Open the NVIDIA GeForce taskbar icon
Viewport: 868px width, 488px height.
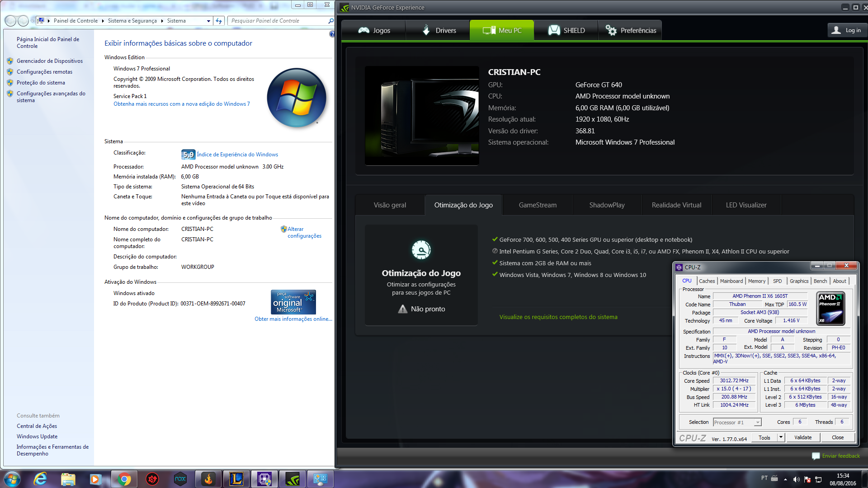(x=292, y=479)
